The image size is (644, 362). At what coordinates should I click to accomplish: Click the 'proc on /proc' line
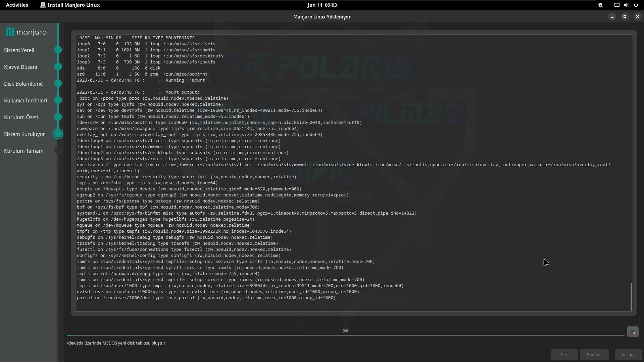(154, 98)
